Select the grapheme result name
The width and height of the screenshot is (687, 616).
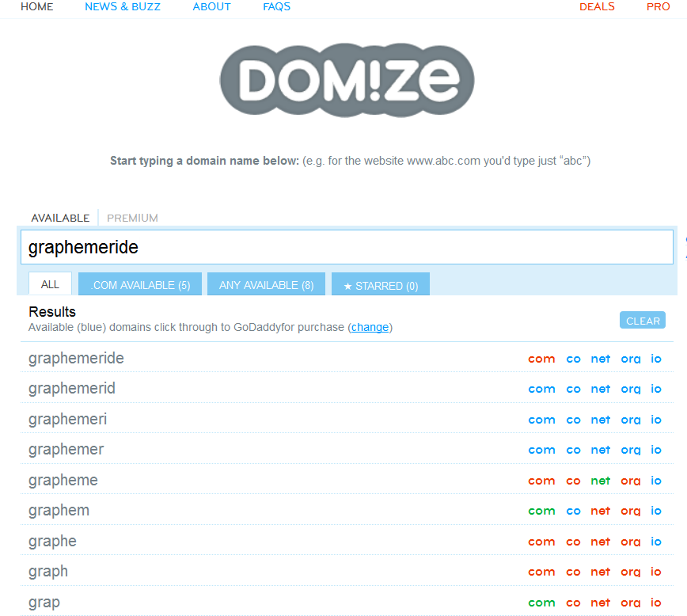tap(63, 481)
